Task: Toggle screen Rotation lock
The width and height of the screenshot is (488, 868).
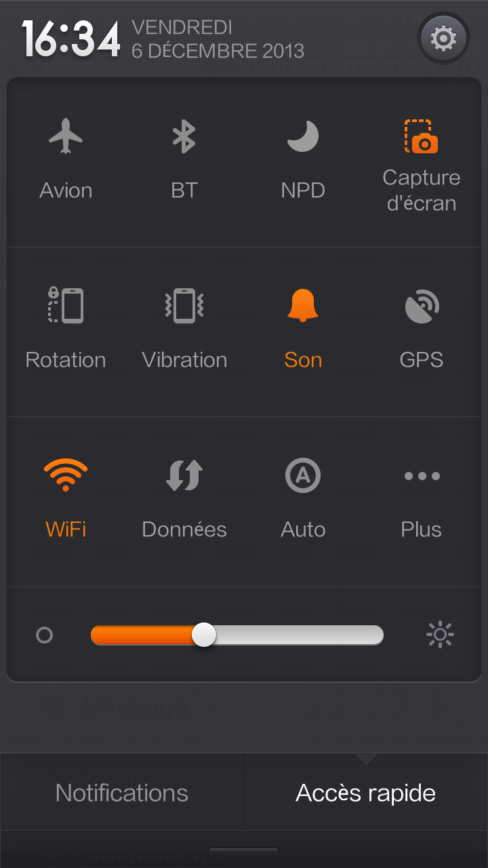Action: point(66,307)
